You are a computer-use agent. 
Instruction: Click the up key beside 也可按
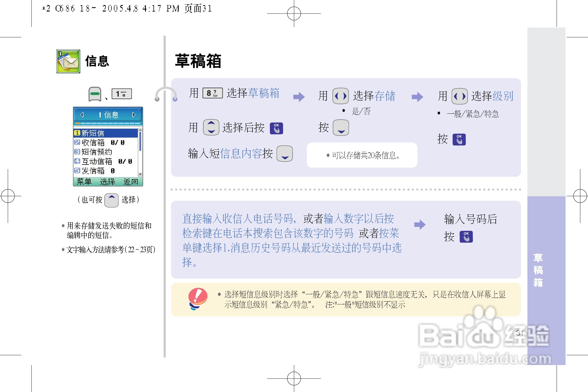pos(111,200)
